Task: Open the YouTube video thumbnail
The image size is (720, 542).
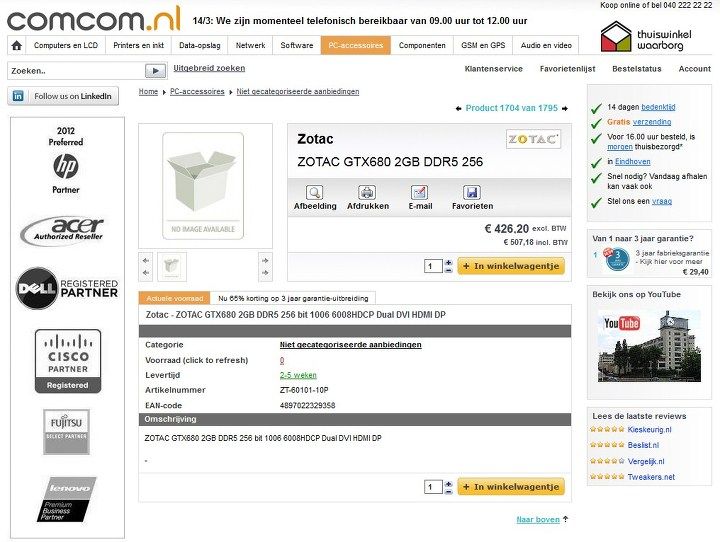Action: 649,345
